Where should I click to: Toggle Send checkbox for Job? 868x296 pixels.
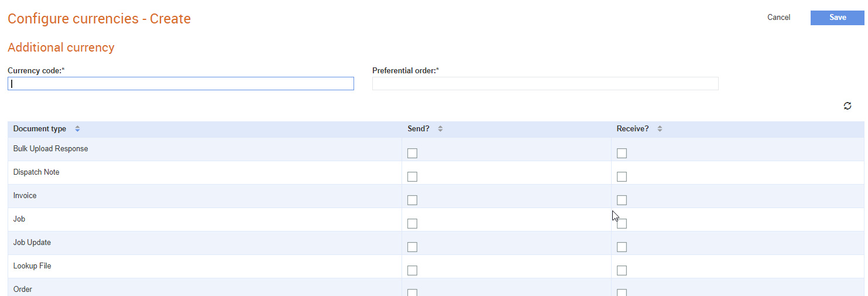point(412,223)
